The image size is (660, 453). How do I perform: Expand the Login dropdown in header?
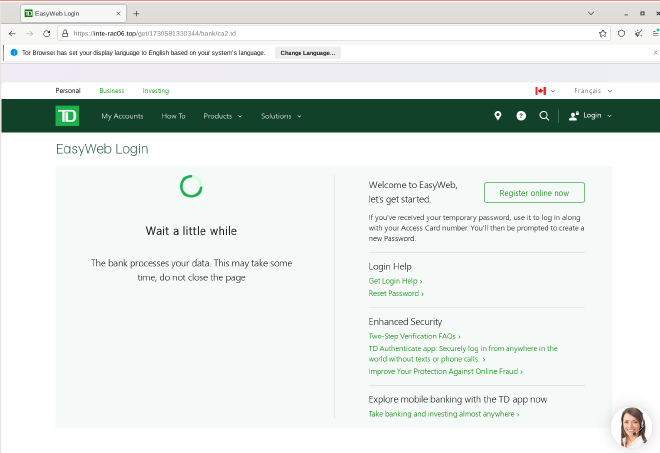tap(590, 116)
